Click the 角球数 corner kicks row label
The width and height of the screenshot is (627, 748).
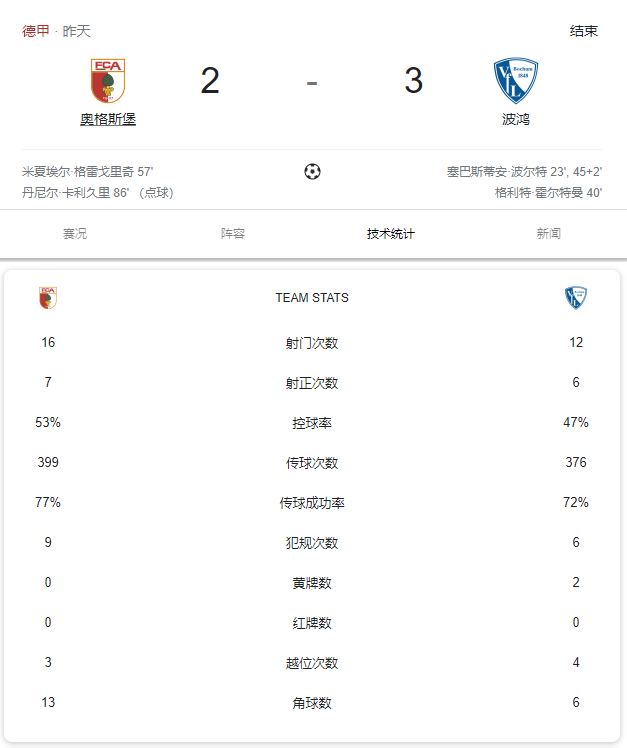coord(312,703)
